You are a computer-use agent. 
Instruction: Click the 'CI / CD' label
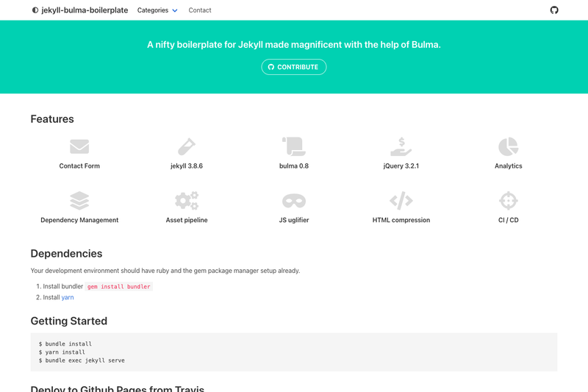(508, 220)
